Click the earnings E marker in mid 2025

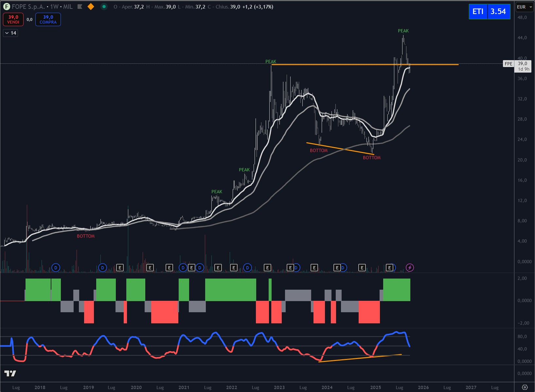tap(389, 268)
